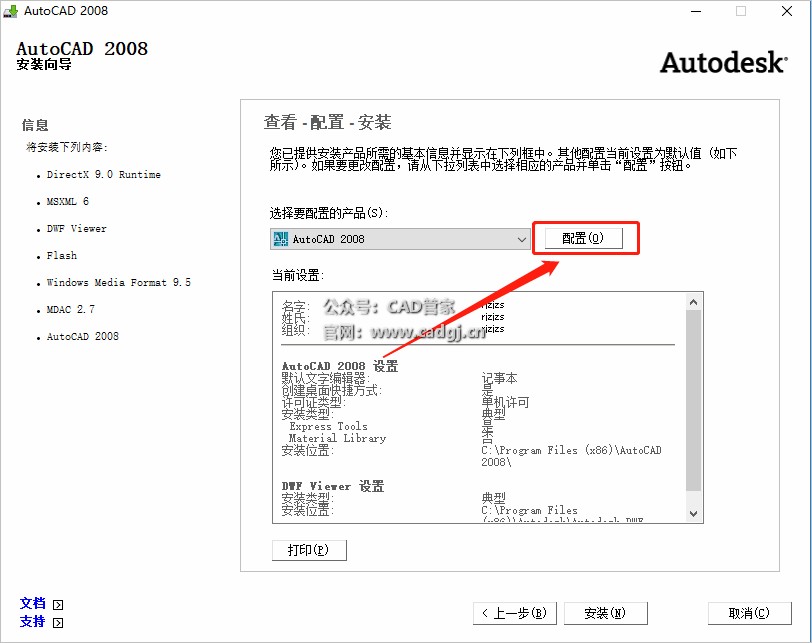812x643 pixels.
Task: Click the '默认文字编辑器:' label
Action: (x=326, y=378)
